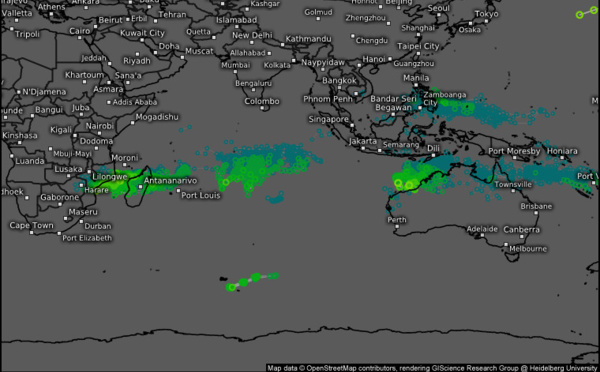Viewport: 600px width, 372px height.
Task: Select the Cape Town city marker
Action: point(31,232)
